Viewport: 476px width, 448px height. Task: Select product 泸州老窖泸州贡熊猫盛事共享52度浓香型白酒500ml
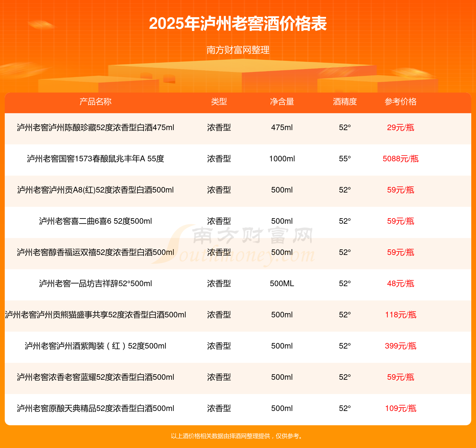pyautogui.click(x=95, y=315)
